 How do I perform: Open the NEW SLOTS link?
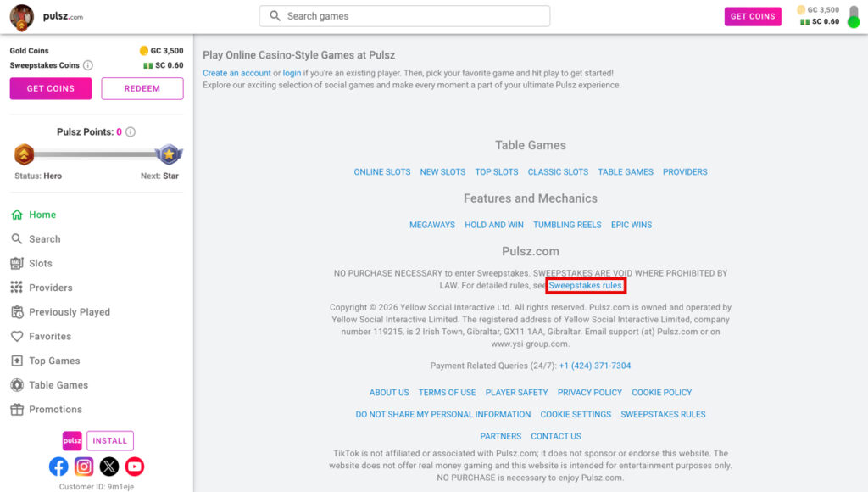click(x=442, y=171)
